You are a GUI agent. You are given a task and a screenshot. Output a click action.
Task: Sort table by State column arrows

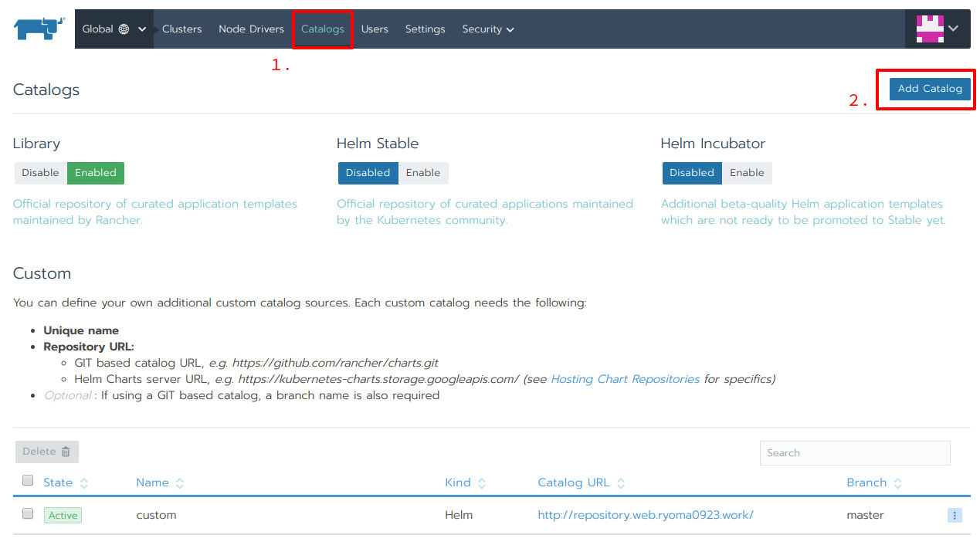tap(84, 483)
